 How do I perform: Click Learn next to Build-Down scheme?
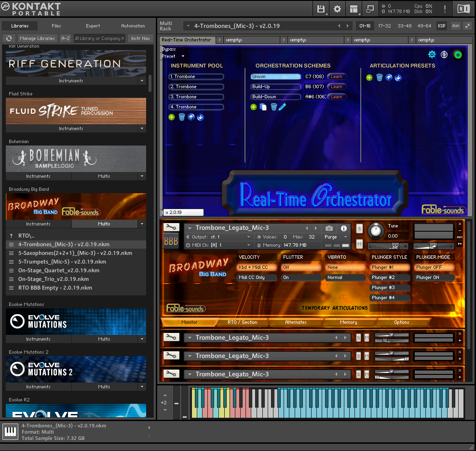[x=336, y=97]
